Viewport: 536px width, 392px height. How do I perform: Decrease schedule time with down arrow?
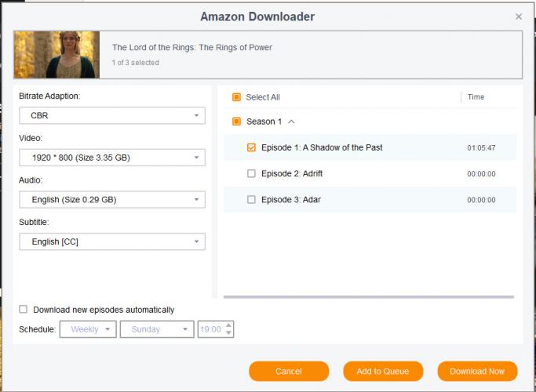pyautogui.click(x=228, y=333)
